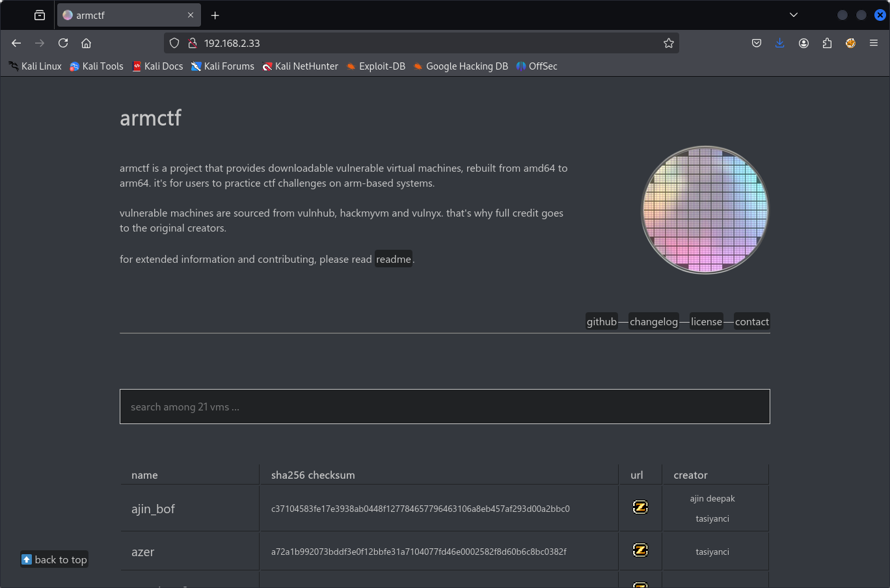Click the download icon for azer
Screen dimensions: 890x588
(x=640, y=550)
